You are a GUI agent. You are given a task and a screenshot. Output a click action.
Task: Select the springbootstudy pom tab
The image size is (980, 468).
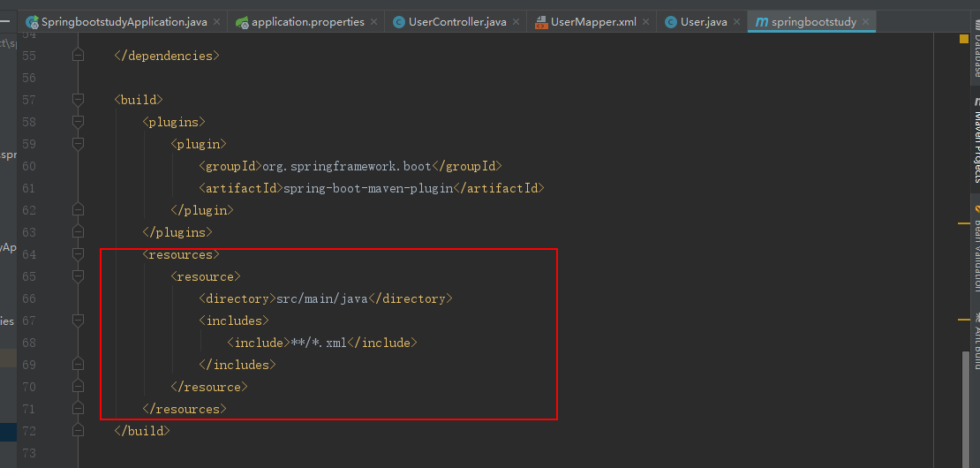[814, 22]
